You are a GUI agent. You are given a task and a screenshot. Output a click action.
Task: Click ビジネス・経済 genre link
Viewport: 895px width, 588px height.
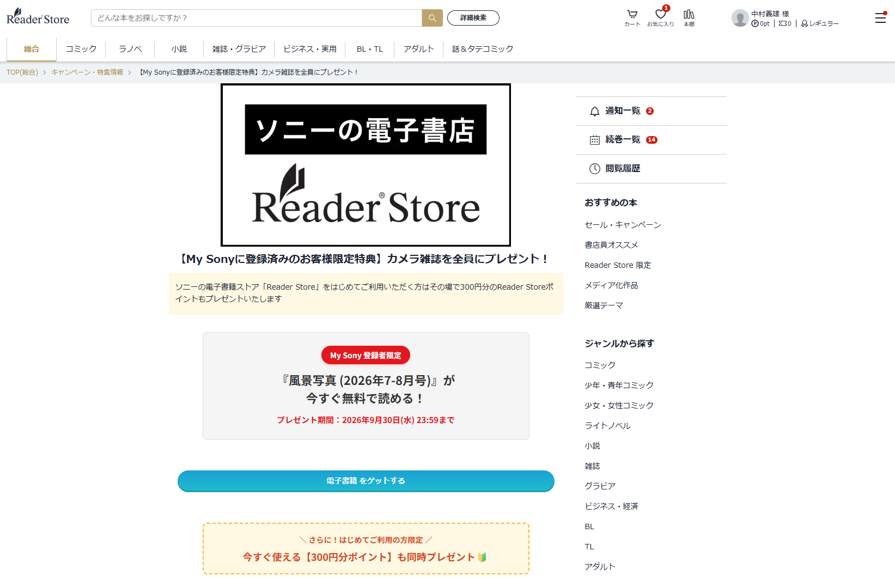611,506
